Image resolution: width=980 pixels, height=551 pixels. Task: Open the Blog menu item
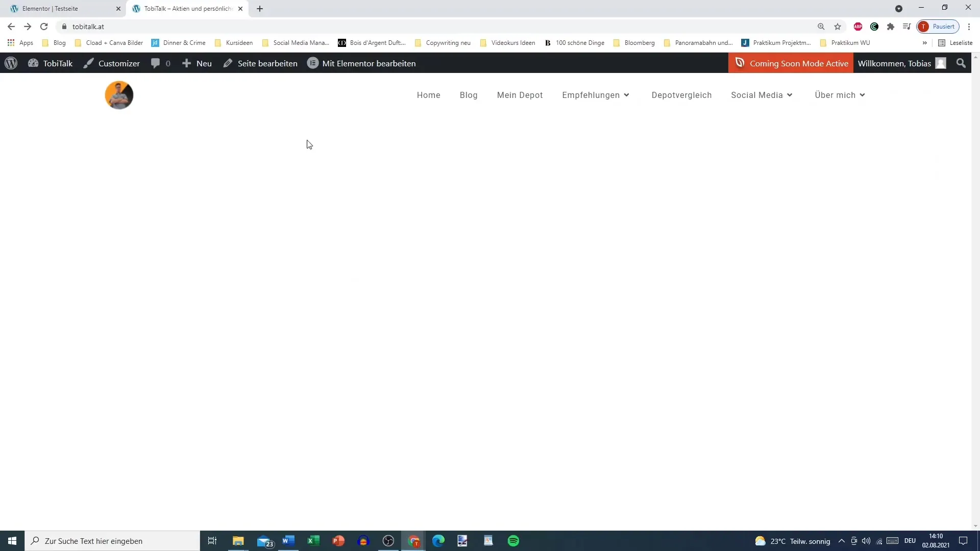pyautogui.click(x=469, y=94)
